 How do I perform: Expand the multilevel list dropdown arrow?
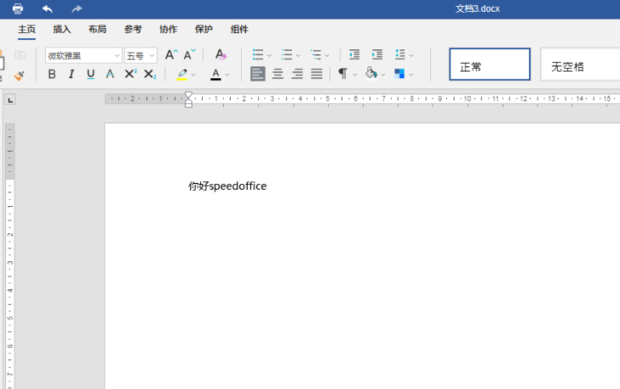click(327, 56)
